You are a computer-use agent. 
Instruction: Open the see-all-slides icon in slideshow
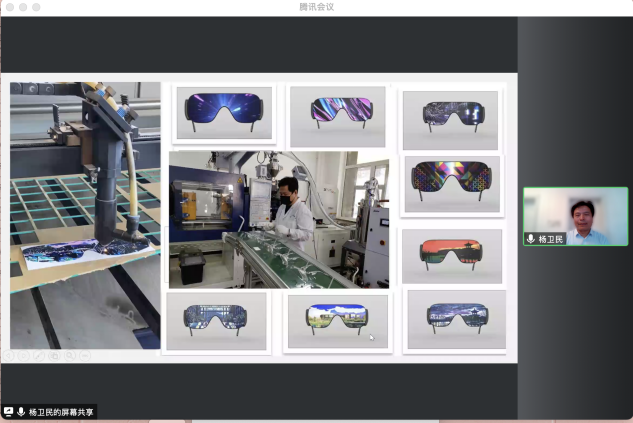point(54,356)
